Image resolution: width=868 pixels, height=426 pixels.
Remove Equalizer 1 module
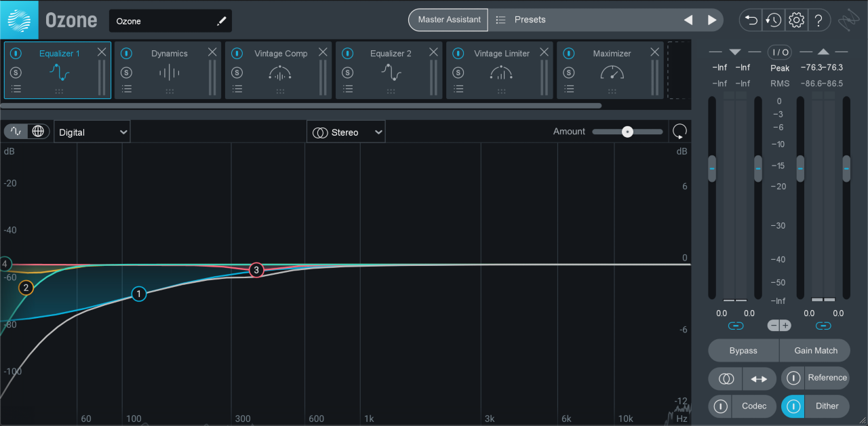102,52
